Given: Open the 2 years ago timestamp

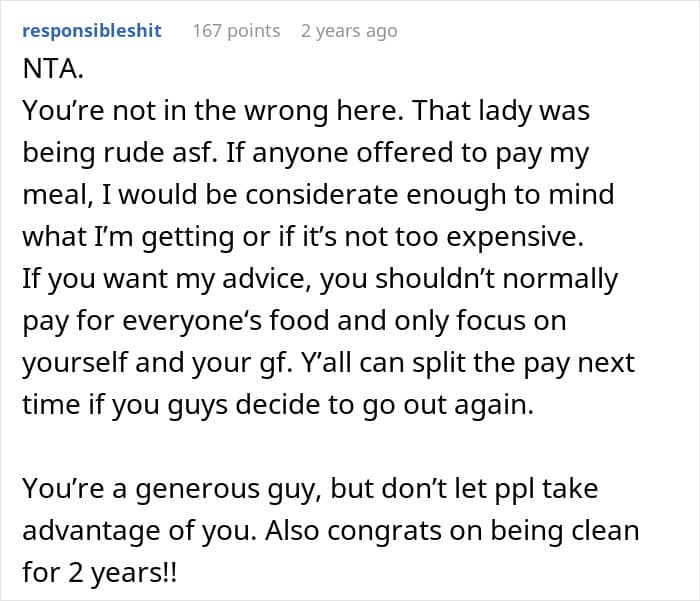Looking at the screenshot, I should [349, 31].
